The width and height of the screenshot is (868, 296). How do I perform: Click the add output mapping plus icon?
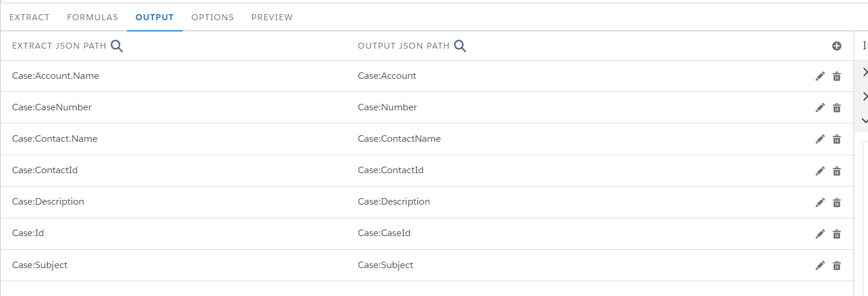837,46
